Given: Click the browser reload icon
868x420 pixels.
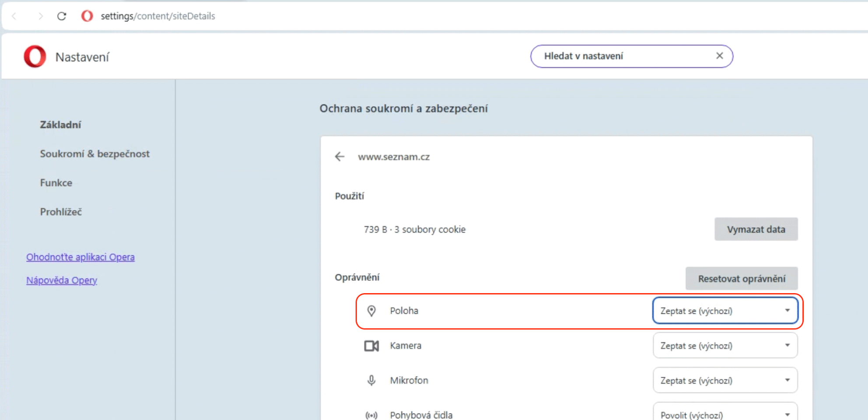Looking at the screenshot, I should pyautogui.click(x=62, y=16).
